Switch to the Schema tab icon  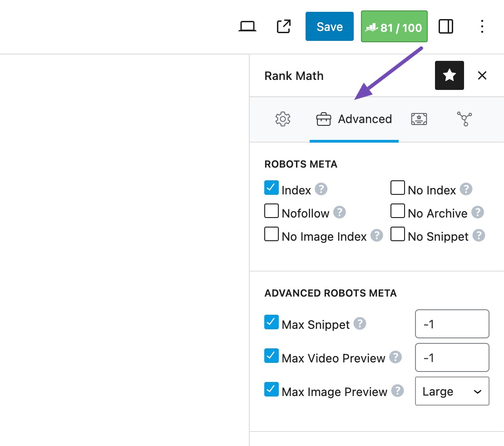click(419, 119)
